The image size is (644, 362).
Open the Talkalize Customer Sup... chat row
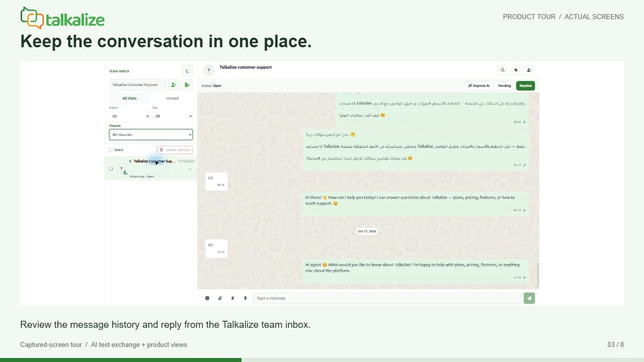151,168
